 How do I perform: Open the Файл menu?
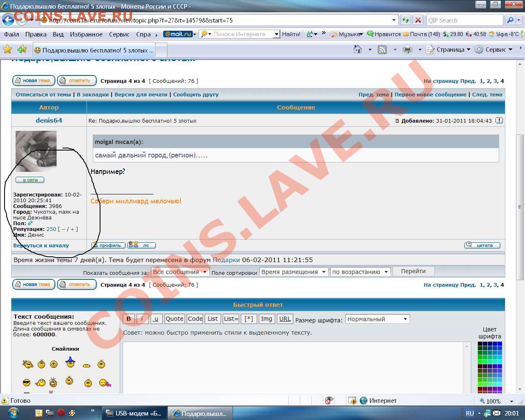(x=11, y=34)
